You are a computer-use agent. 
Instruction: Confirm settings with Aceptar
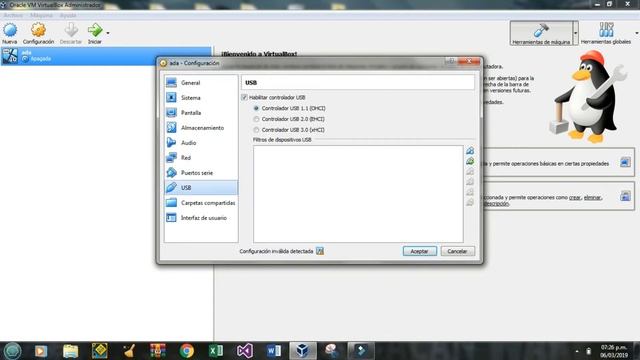(x=420, y=251)
